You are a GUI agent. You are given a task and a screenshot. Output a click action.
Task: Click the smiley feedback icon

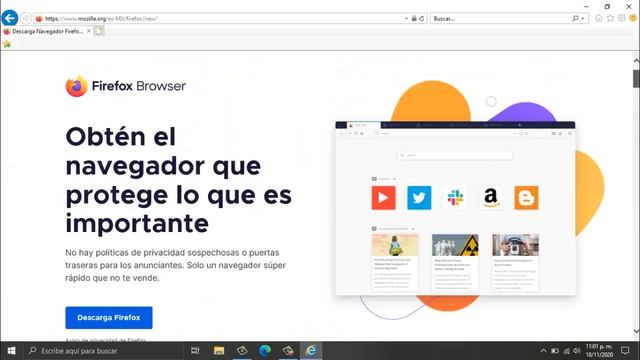(x=633, y=18)
